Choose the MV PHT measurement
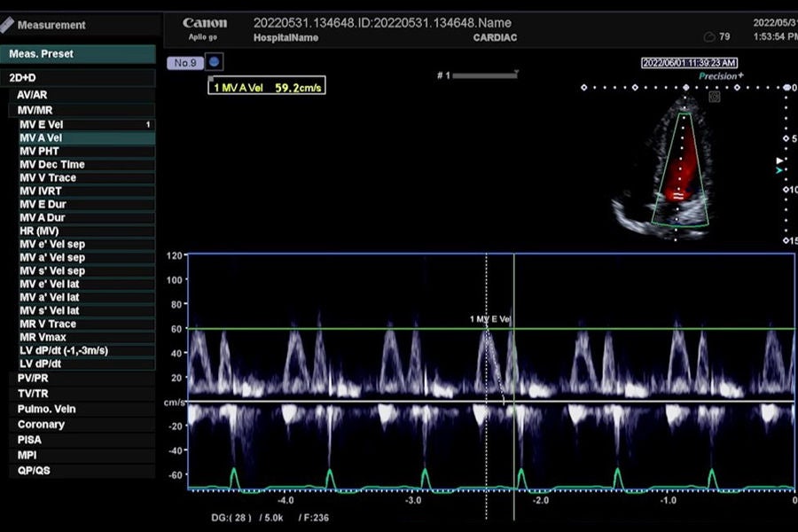This screenshot has width=798, height=532. click(x=87, y=152)
